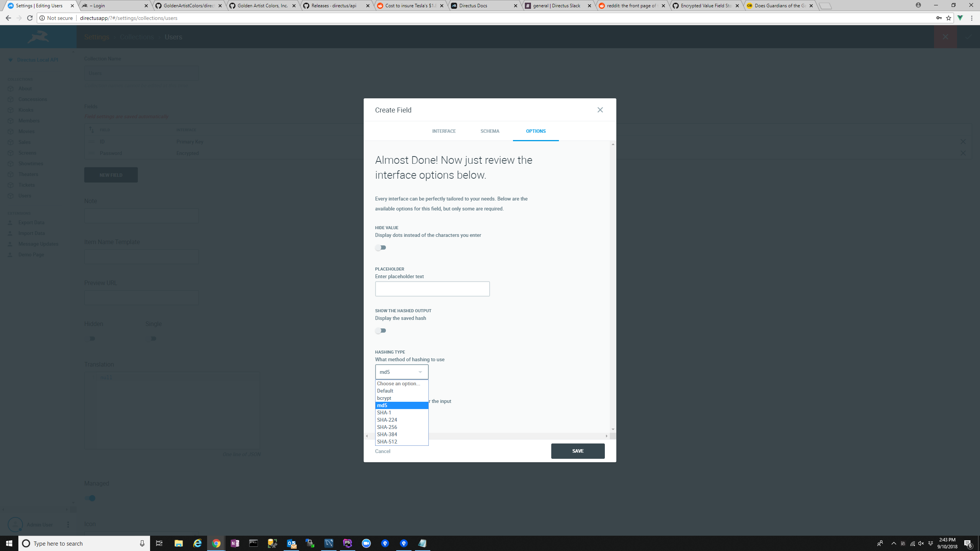Click the Directus rabbit logo

[38, 36]
